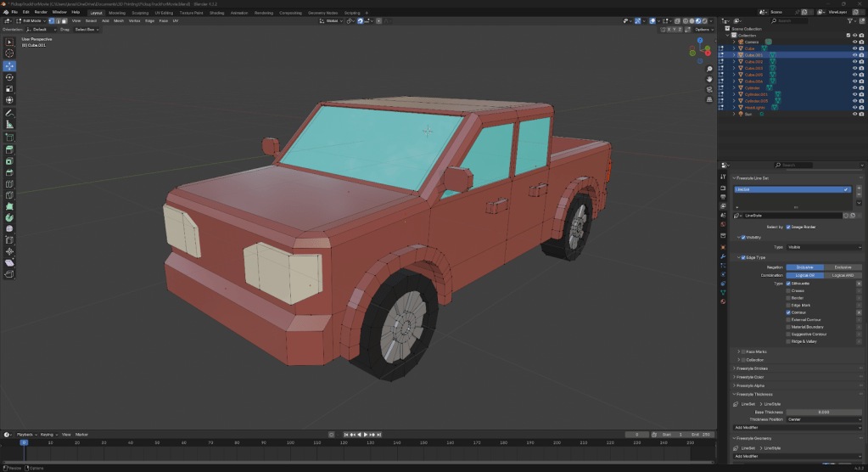Screen dimensions: 868x472
Task: Open the Render menu in the top bar
Action: pyautogui.click(x=41, y=13)
